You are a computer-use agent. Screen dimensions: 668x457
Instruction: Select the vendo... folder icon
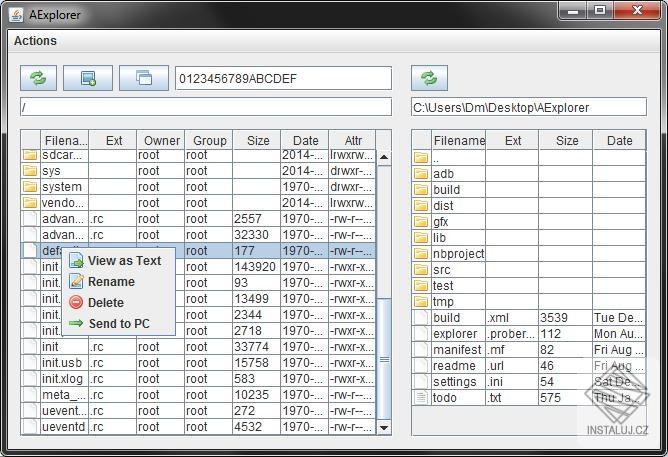coord(30,203)
